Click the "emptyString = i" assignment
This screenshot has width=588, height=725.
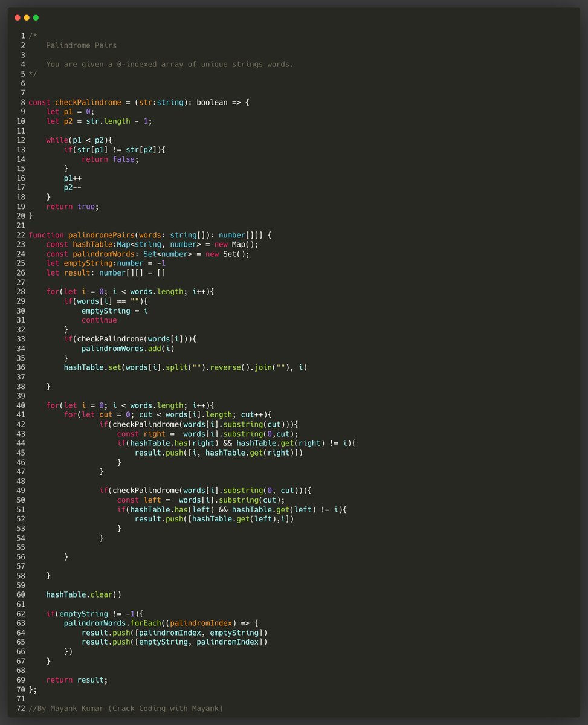(115, 311)
